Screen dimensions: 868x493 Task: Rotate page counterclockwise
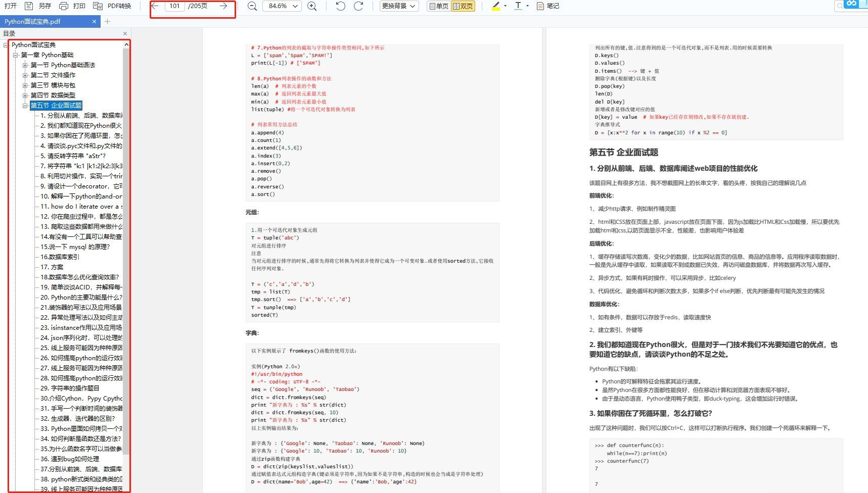point(341,6)
